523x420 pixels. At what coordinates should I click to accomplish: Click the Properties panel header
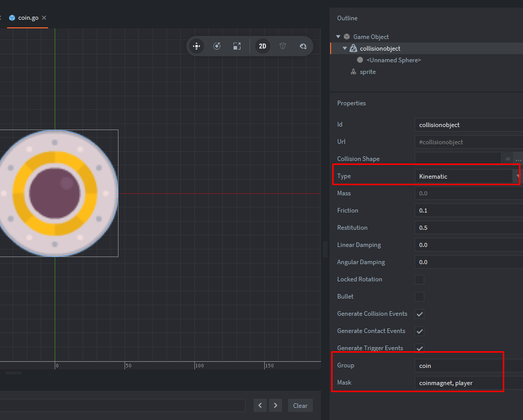[351, 103]
